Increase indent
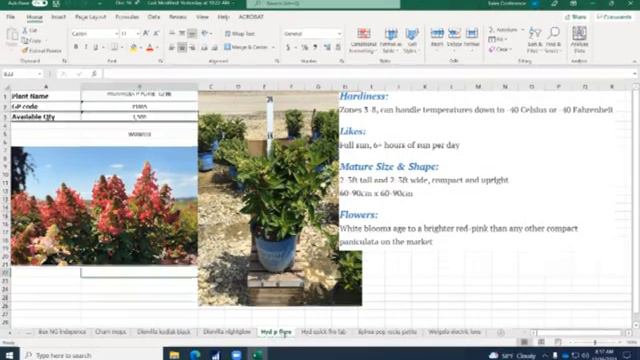This screenshot has height=360, width=640. 215,48
